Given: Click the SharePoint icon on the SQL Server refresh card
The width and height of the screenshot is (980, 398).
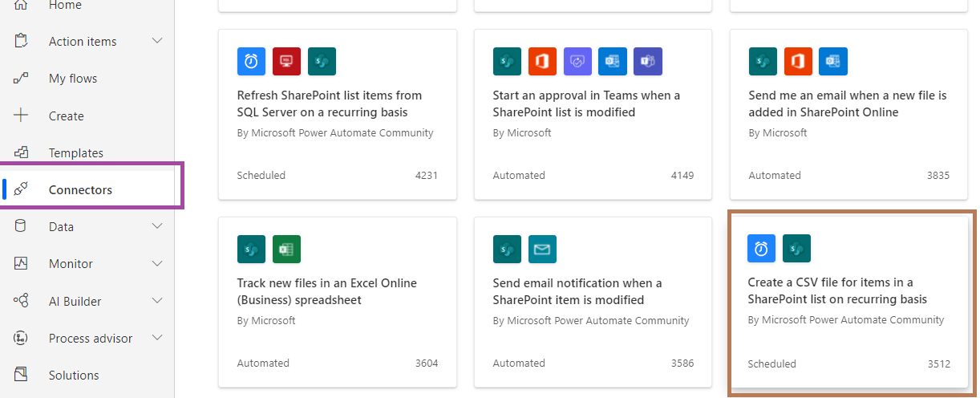Looking at the screenshot, I should [x=322, y=61].
